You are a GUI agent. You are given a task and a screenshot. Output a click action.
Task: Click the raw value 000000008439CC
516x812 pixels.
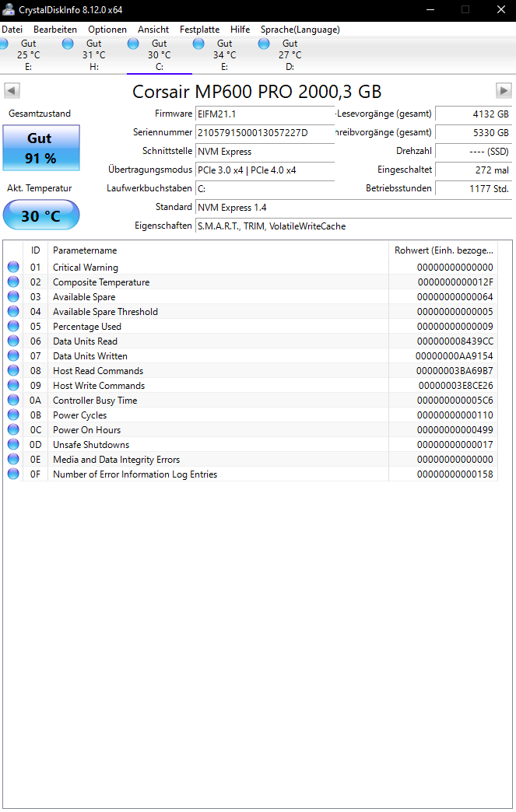[455, 341]
